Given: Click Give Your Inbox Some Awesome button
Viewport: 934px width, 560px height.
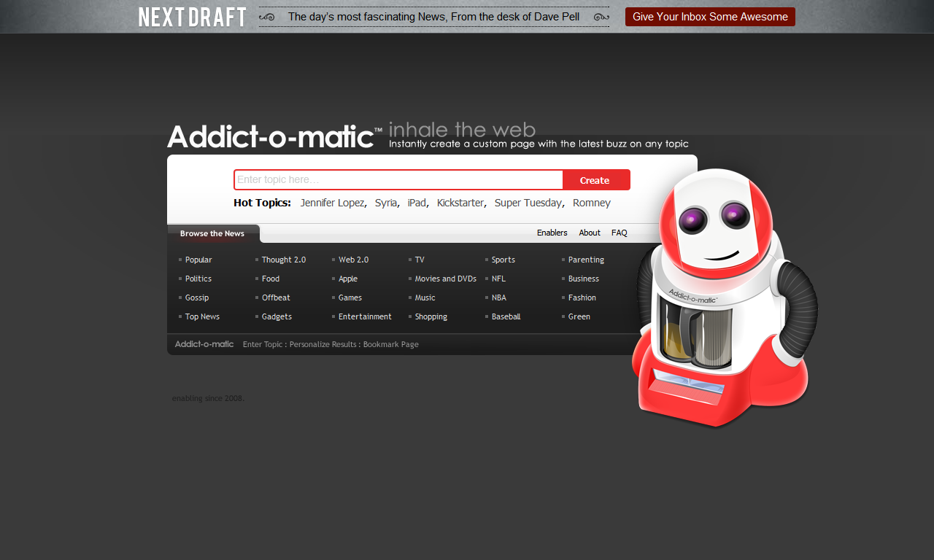Looking at the screenshot, I should click(x=710, y=17).
